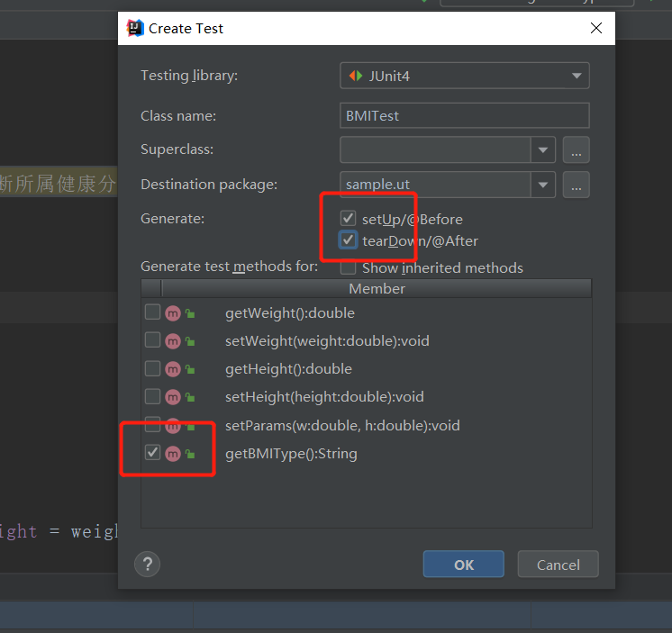Screen dimensions: 672x633
Task: Uncheck setUp/@Before generation
Action: (x=348, y=218)
